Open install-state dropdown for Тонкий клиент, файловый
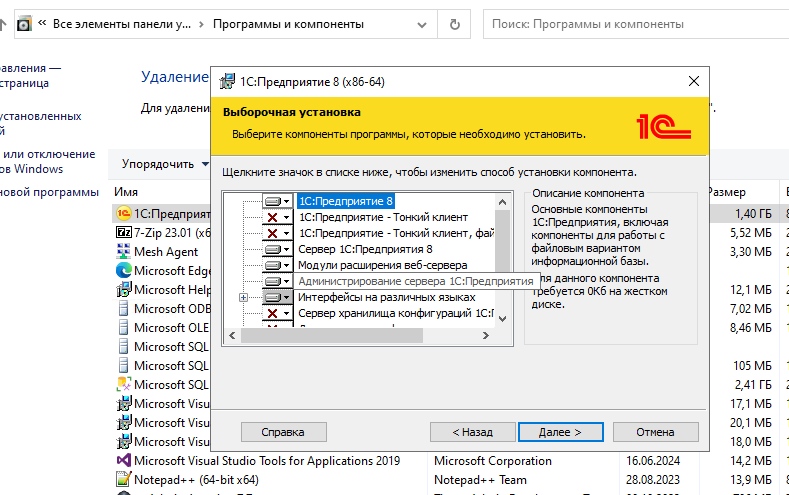Viewport: 789px width, 495px height. tap(277, 233)
